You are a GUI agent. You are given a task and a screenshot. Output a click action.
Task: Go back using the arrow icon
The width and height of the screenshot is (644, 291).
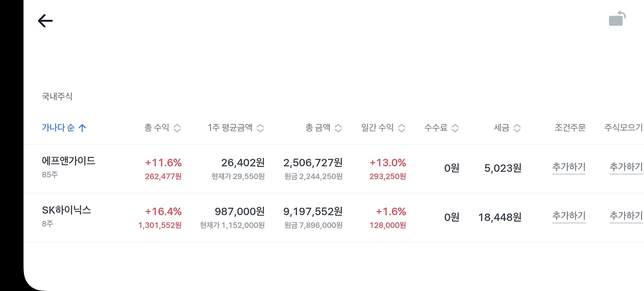[45, 21]
